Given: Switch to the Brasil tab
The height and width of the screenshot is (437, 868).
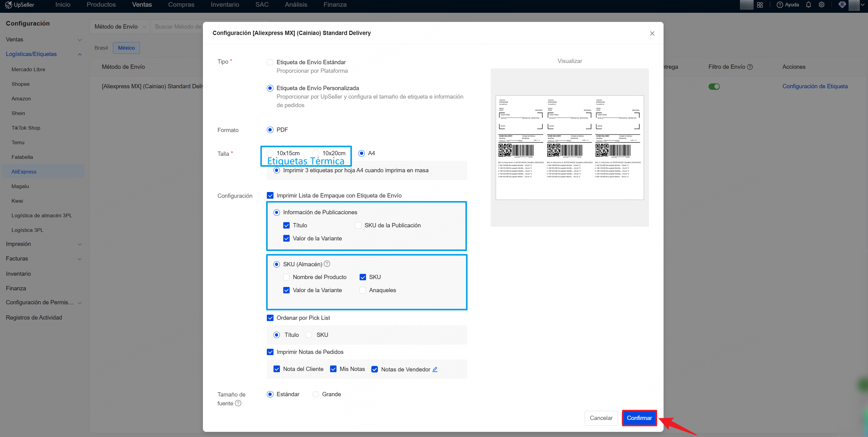Looking at the screenshot, I should coord(101,48).
